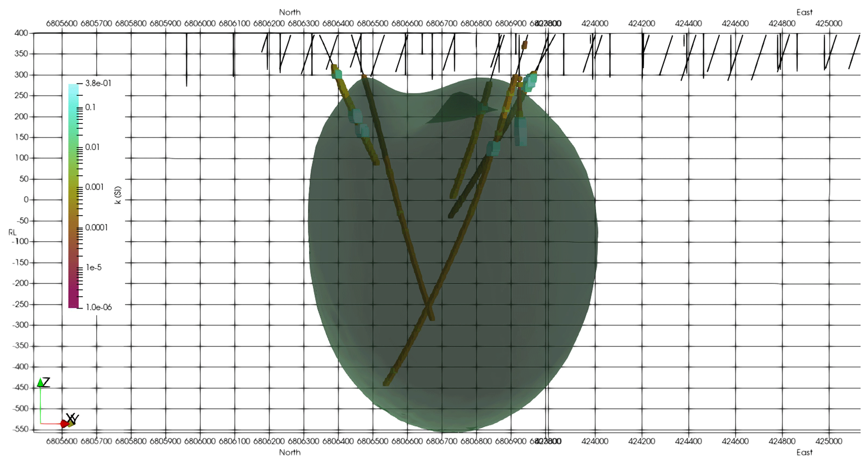The image size is (868, 464).
Task: Click the 424000 tick label on top axis
Action: coord(595,24)
